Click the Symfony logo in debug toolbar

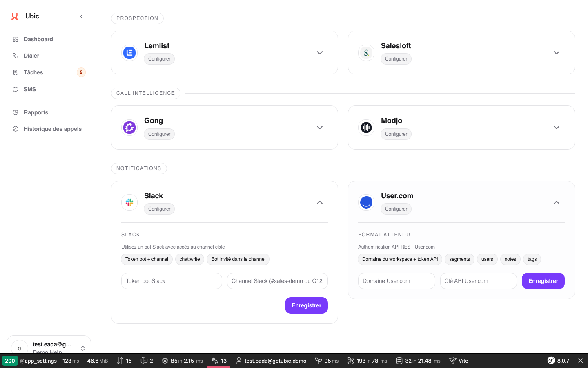pos(551,361)
